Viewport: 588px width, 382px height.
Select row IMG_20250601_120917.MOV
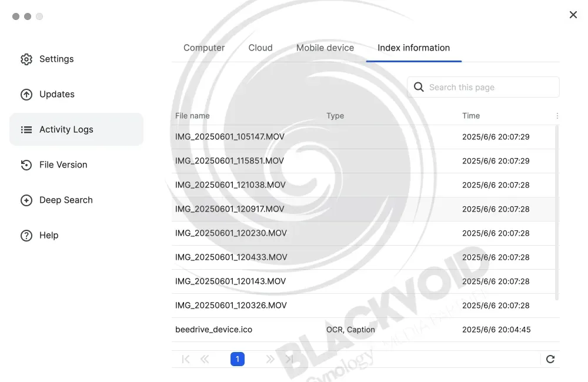coord(366,209)
